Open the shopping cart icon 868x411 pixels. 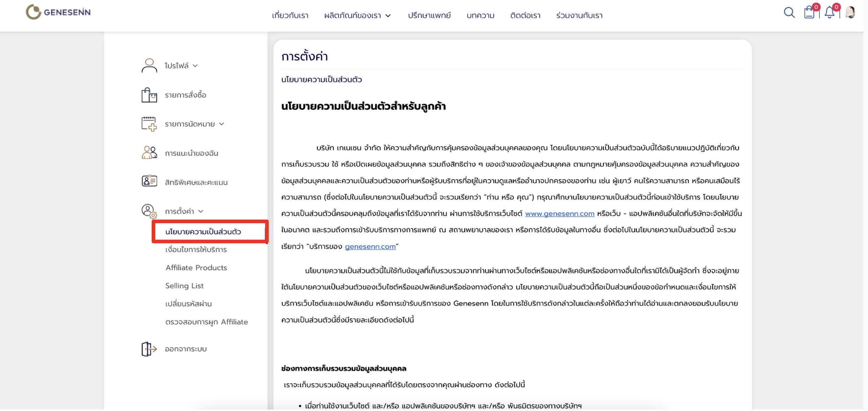809,13
